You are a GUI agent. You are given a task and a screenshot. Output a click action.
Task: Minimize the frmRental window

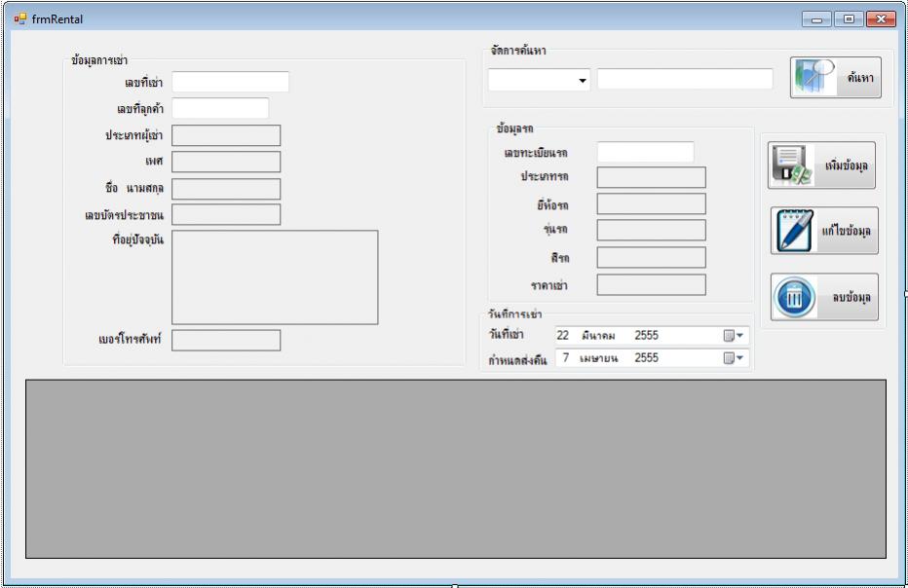pos(817,19)
